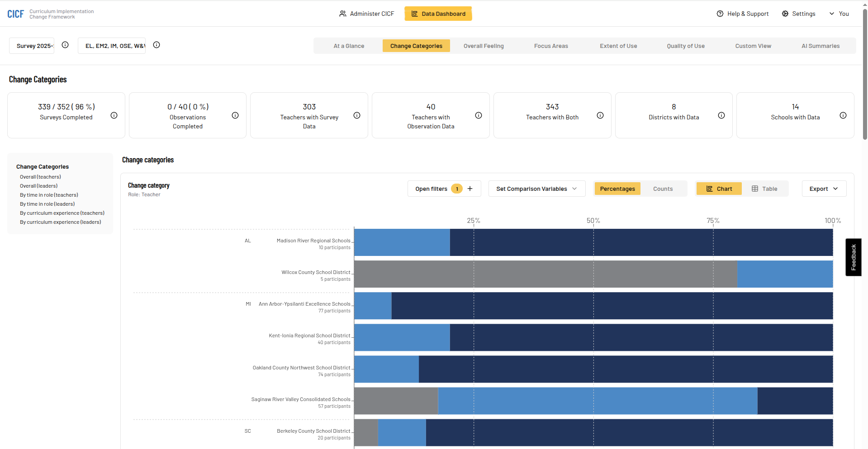This screenshot has height=449, width=868.
Task: Open the AI Summaries tab
Action: [821, 45]
